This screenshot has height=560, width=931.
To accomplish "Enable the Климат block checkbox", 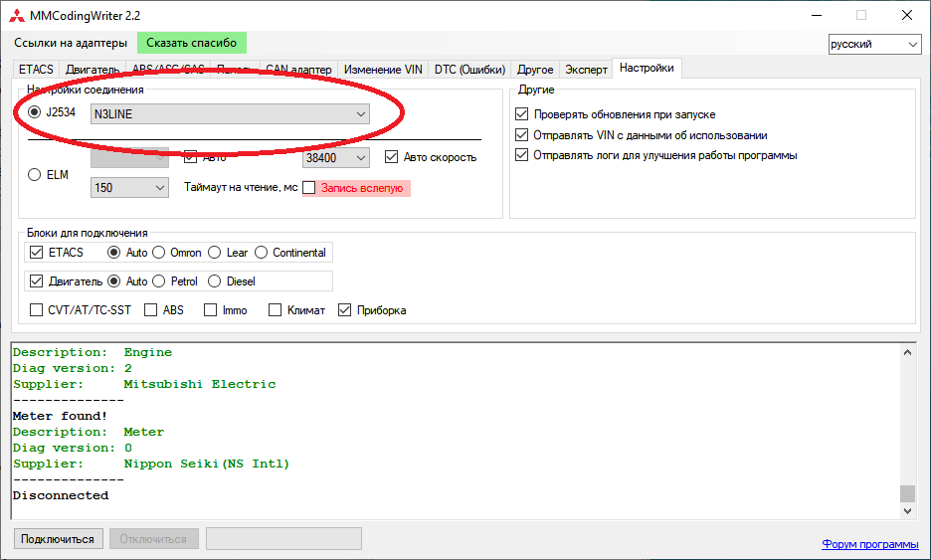I will (x=276, y=310).
